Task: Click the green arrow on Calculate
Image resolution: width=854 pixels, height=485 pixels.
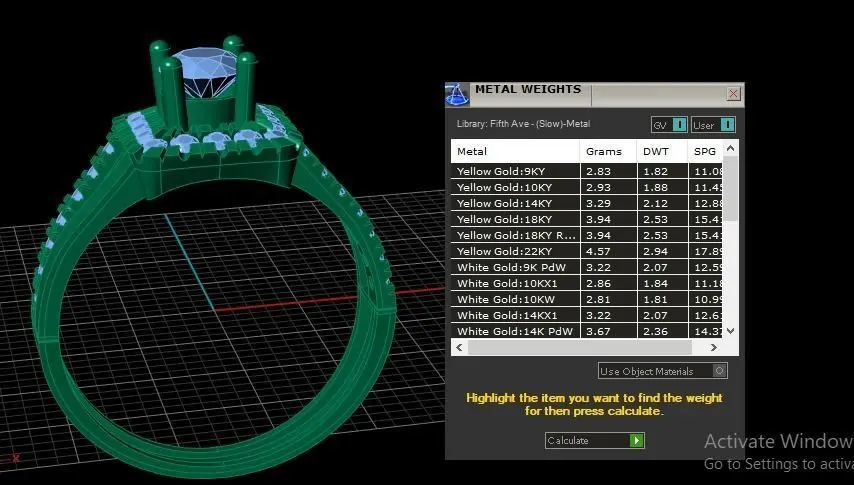Action: click(x=636, y=440)
